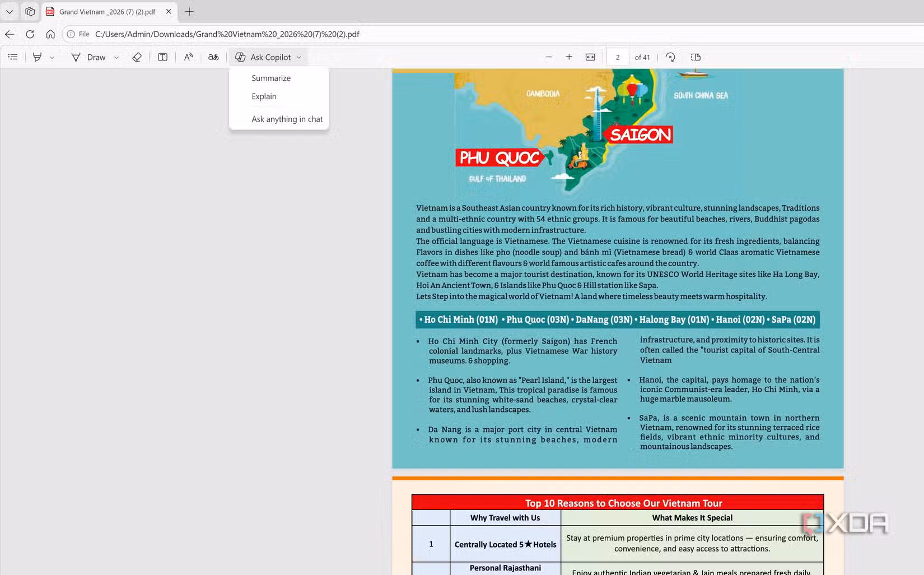Zoom in the PDF
924x575 pixels.
click(x=569, y=57)
